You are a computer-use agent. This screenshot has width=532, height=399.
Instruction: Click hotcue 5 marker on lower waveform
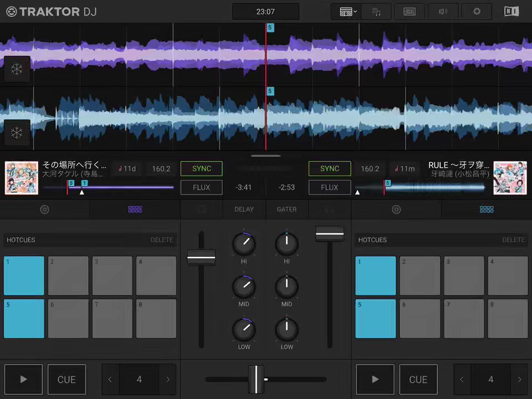point(270,91)
